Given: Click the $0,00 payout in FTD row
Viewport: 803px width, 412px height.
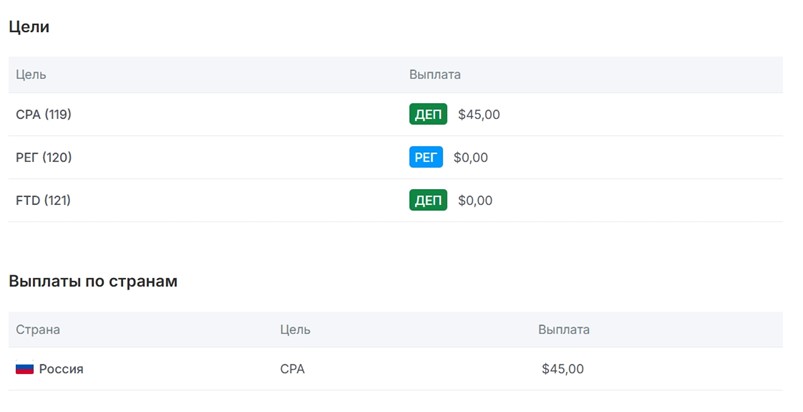Looking at the screenshot, I should point(475,200).
